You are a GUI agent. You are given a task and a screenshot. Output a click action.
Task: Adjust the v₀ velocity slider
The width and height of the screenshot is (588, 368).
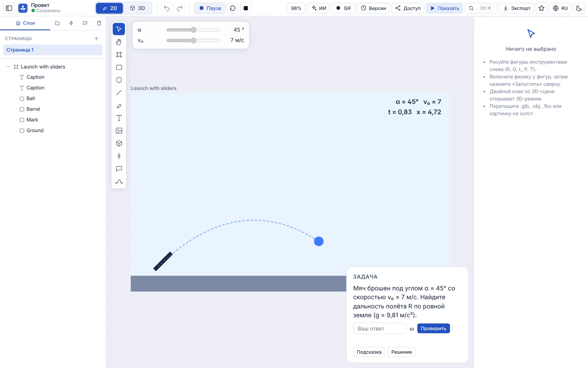pos(193,40)
